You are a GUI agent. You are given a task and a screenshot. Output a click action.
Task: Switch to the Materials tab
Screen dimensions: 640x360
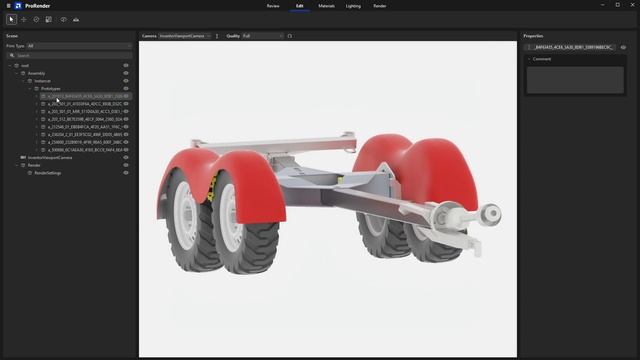click(327, 6)
